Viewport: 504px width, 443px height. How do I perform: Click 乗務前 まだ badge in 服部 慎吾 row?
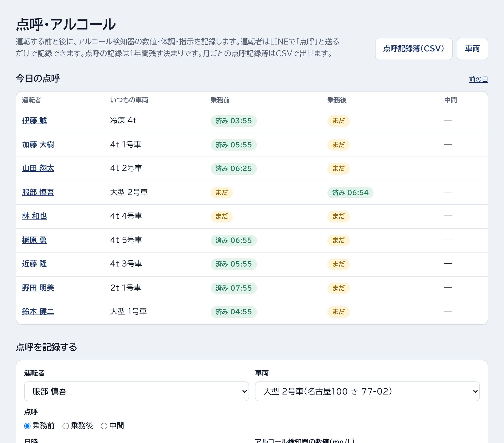(221, 193)
